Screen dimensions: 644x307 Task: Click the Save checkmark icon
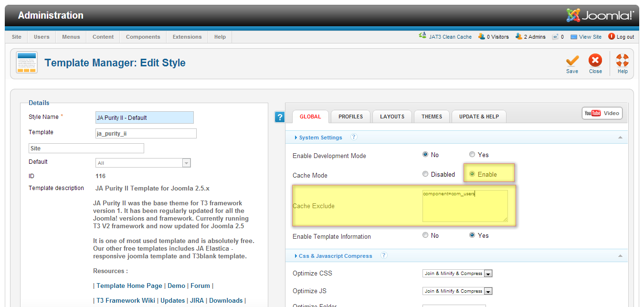(572, 61)
